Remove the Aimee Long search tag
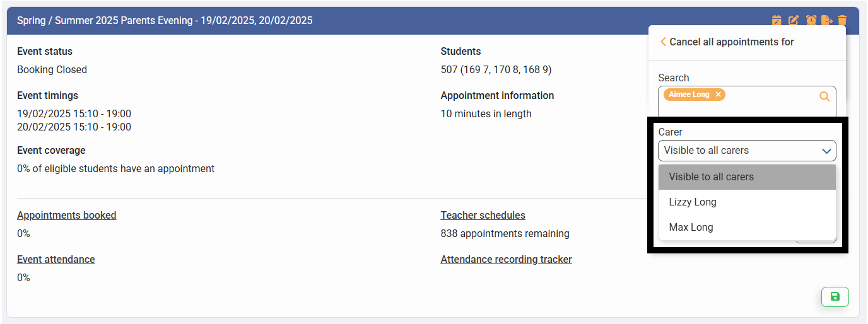Screen dimensions: 868x324 coord(718,95)
